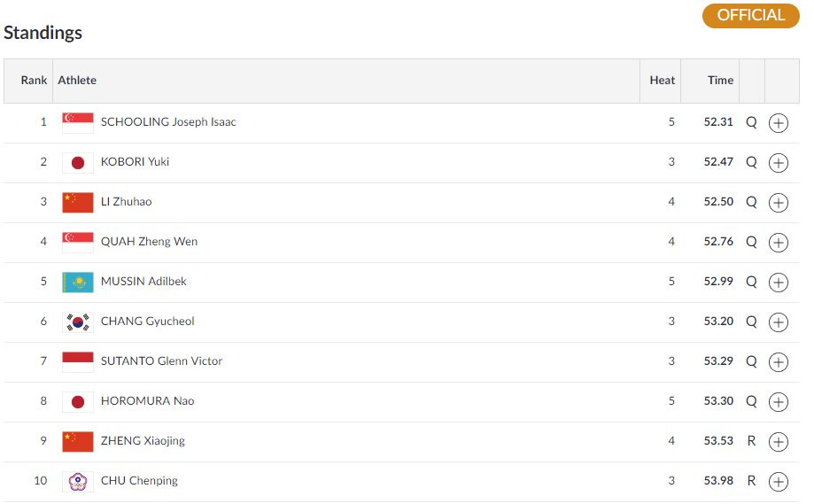Sort by the Rank column header

pyautogui.click(x=34, y=81)
